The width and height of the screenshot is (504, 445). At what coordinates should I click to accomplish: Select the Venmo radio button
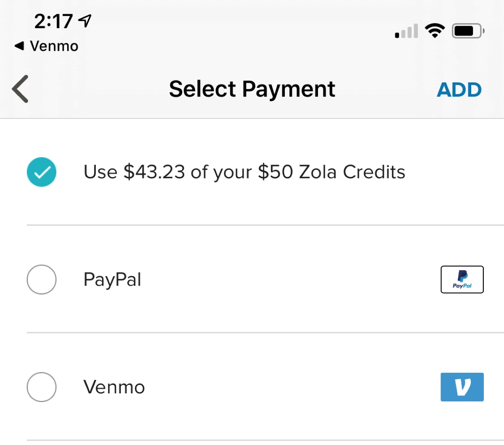click(42, 387)
